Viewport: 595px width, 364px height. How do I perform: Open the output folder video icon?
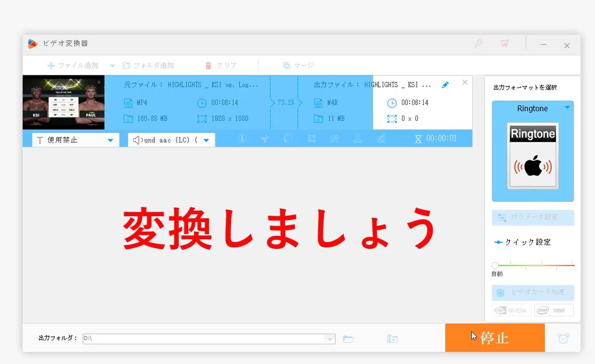[392, 339]
